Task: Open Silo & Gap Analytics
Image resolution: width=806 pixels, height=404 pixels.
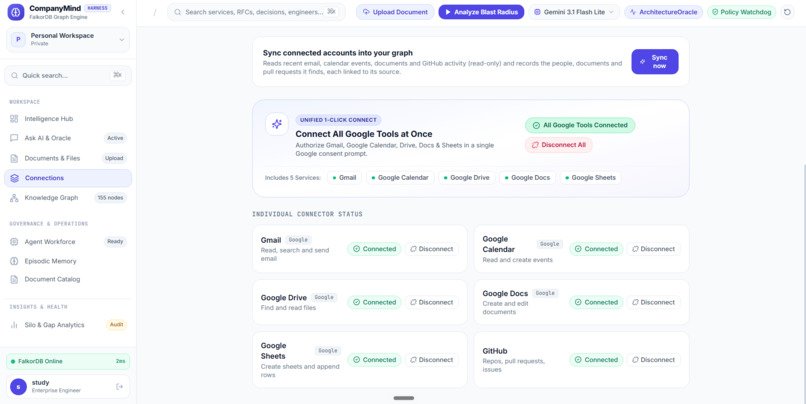Action: pyautogui.click(x=68, y=325)
